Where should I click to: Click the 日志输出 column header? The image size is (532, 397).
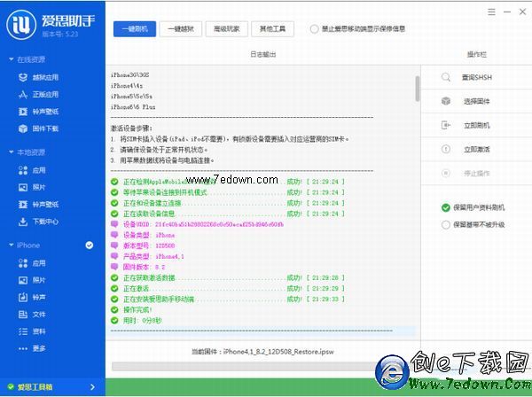(263, 54)
